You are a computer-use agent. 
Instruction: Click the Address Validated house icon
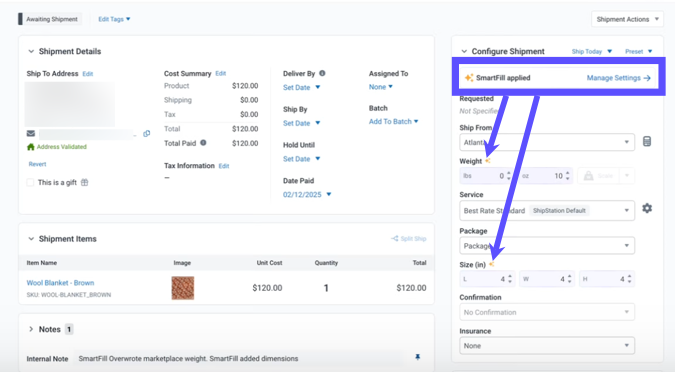click(31, 147)
